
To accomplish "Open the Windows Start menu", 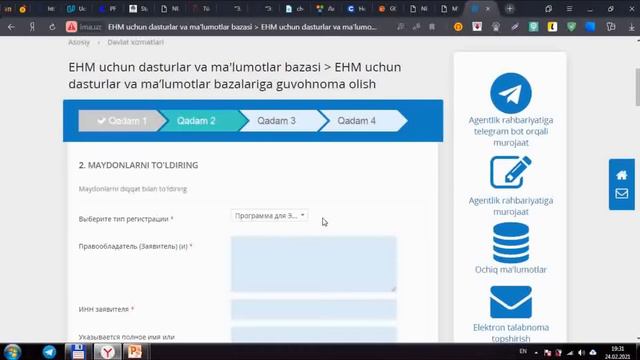I will (12, 351).
